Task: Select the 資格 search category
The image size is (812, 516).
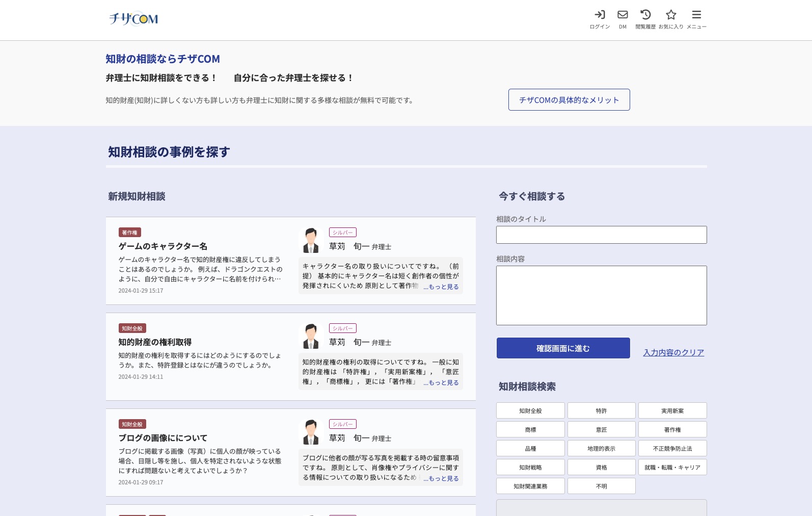Action: 602,468
